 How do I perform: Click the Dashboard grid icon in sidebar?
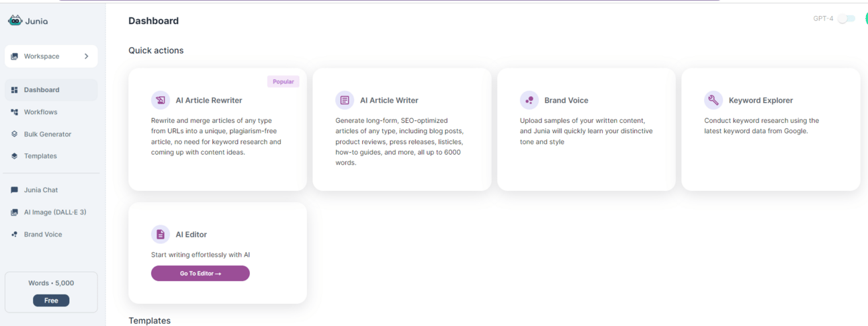point(14,90)
